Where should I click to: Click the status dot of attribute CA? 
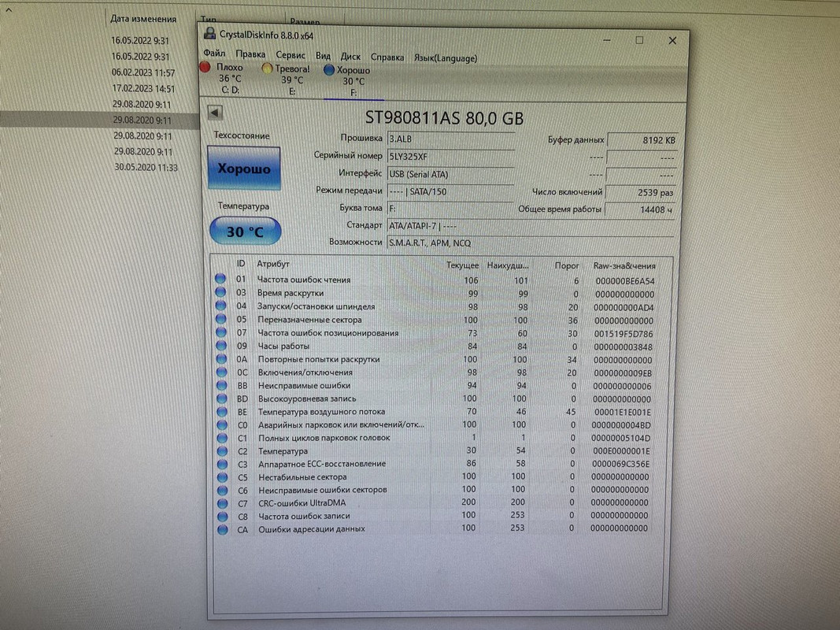point(222,529)
